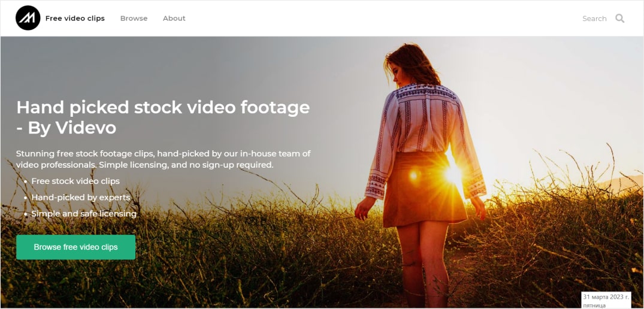Go to the About page
Viewport: 644px width, 309px height.
tap(174, 19)
